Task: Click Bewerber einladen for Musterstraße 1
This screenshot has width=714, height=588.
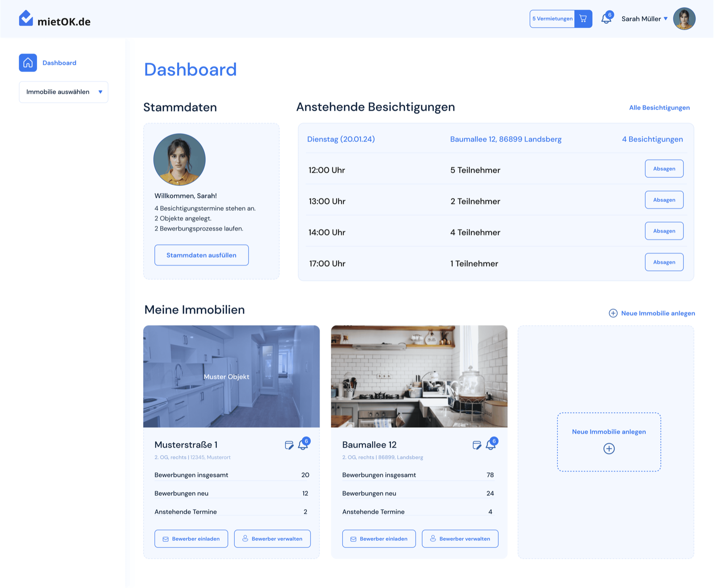Action: [191, 539]
